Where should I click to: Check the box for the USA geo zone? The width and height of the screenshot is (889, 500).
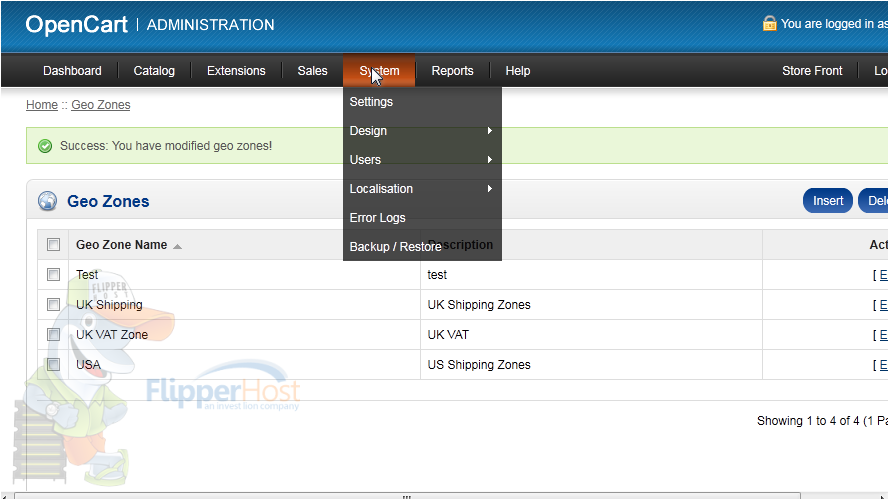coord(53,365)
